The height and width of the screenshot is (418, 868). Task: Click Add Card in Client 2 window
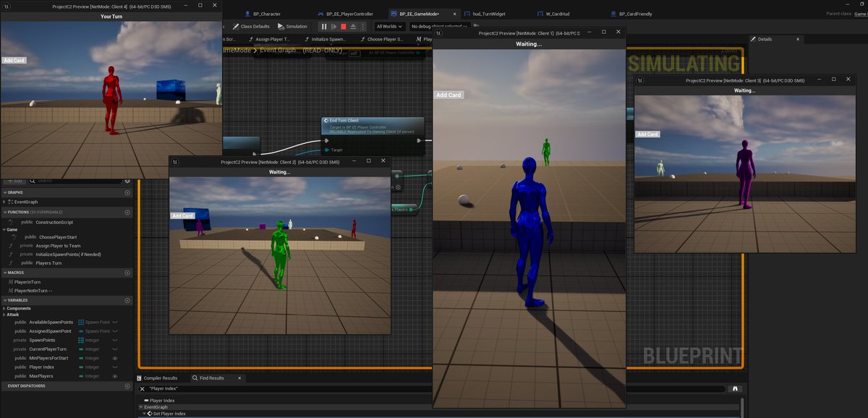183,216
